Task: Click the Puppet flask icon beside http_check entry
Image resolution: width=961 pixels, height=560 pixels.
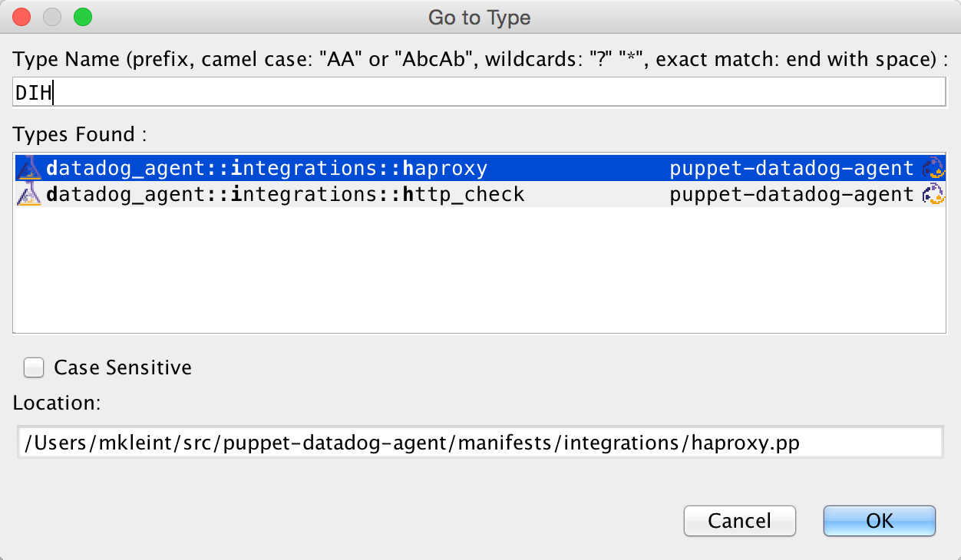Action: pyautogui.click(x=28, y=194)
